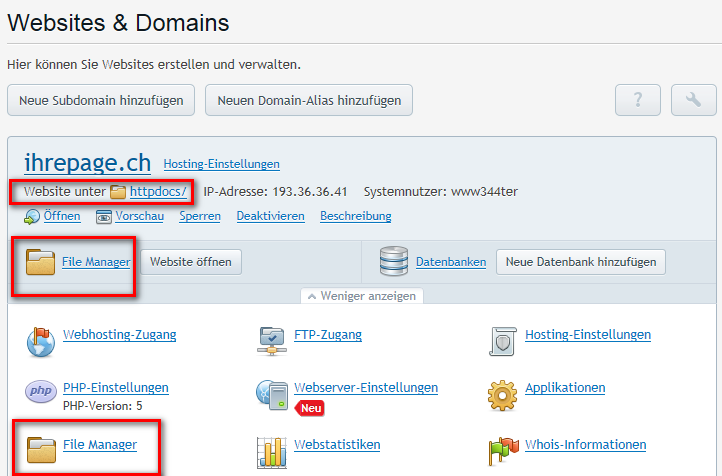Viewport: 722px width, 476px height.
Task: Click the Webserver-Einstellungen server icon
Action: (272, 393)
